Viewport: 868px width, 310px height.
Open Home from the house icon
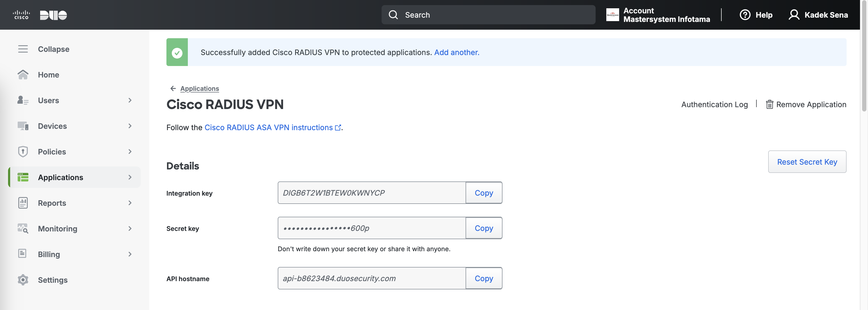click(23, 75)
